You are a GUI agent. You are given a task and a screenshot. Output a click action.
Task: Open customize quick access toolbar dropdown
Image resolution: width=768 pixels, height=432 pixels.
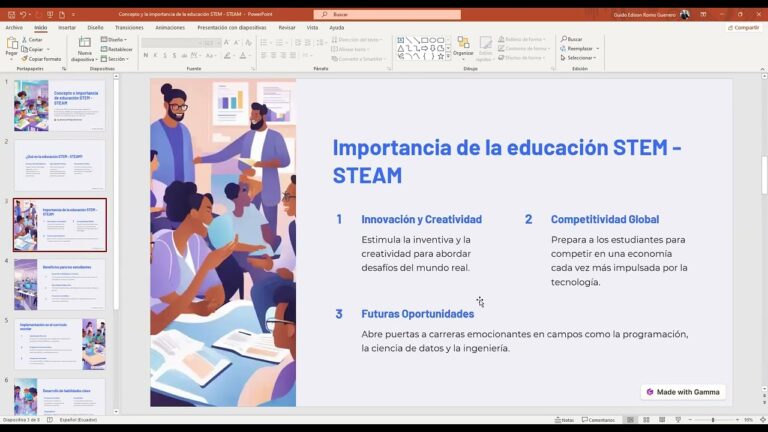pyautogui.click(x=73, y=15)
